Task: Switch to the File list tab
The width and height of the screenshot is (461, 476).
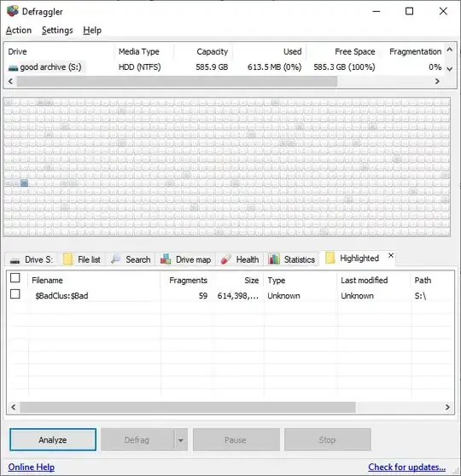Action: pyautogui.click(x=82, y=259)
